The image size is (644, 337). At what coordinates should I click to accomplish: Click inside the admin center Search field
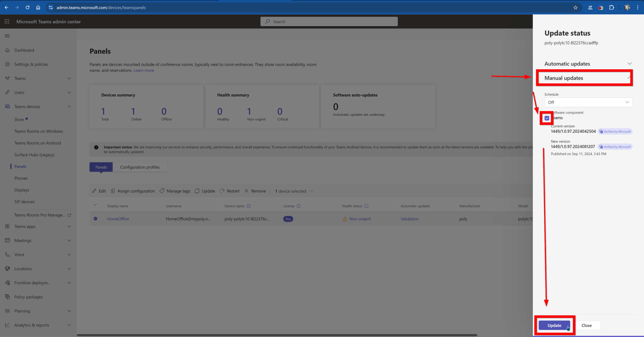(329, 21)
